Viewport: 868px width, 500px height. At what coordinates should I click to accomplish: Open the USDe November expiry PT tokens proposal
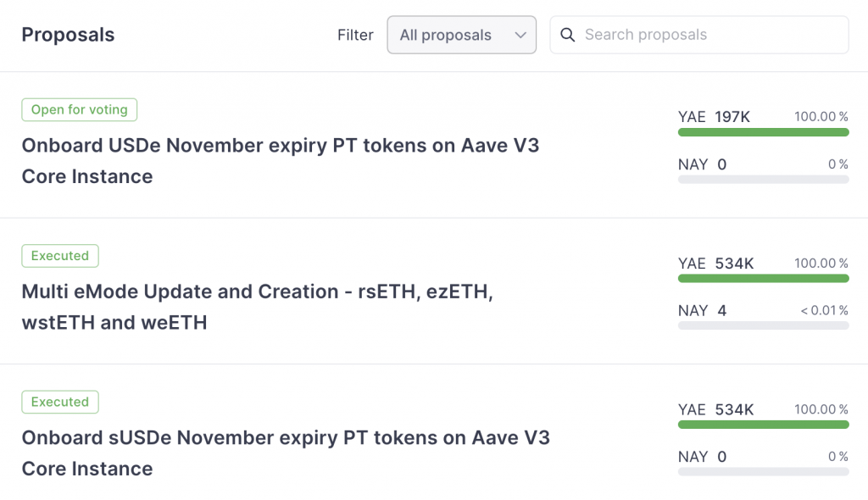coord(280,160)
